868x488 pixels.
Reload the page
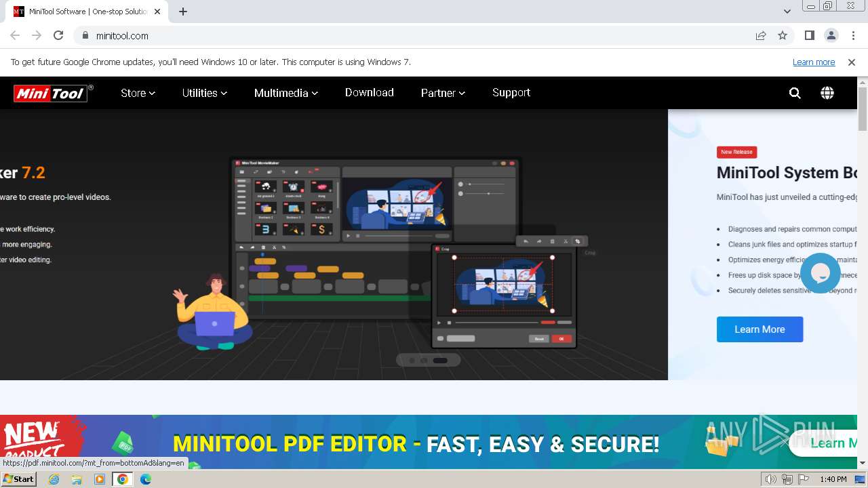coord(58,35)
